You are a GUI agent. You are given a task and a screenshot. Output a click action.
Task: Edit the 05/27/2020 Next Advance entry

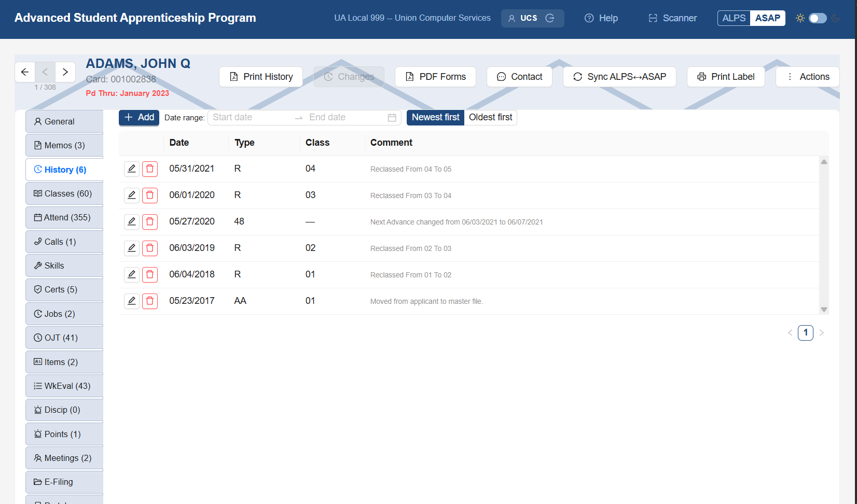132,222
